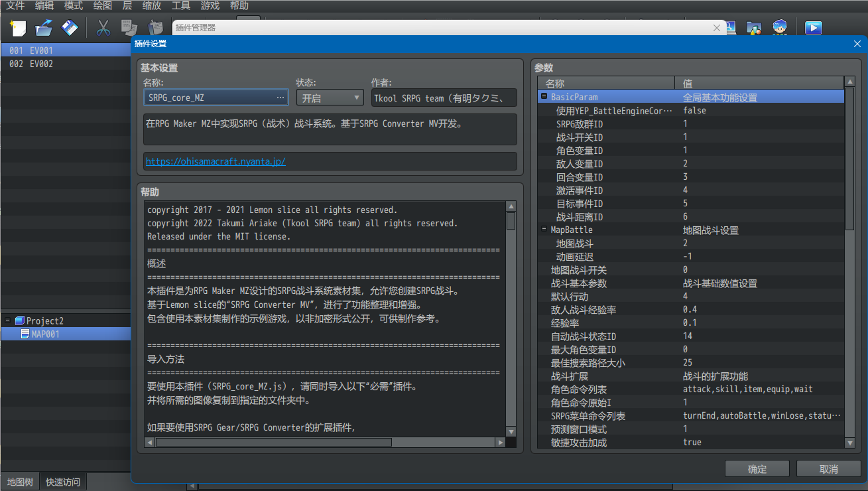The height and width of the screenshot is (491, 868).
Task: Switch to the 地图树 tab
Action: (20, 482)
